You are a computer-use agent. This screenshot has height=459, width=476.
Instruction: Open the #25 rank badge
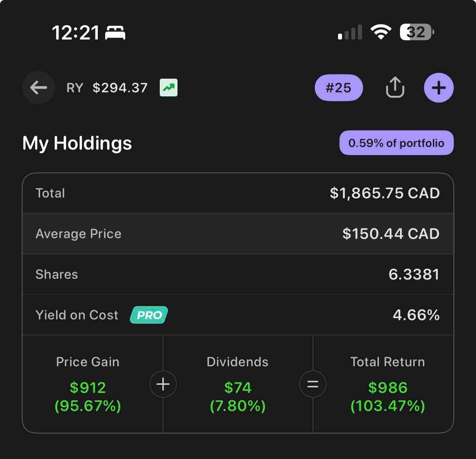click(339, 88)
